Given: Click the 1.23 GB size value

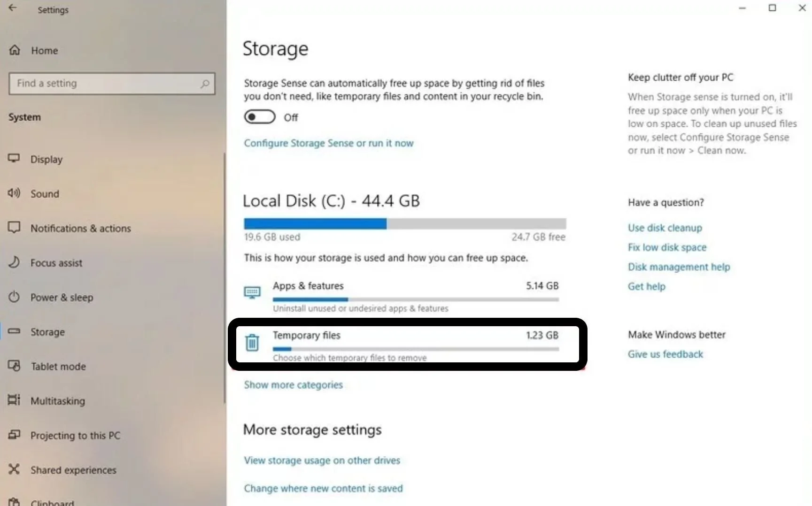Looking at the screenshot, I should pos(542,335).
